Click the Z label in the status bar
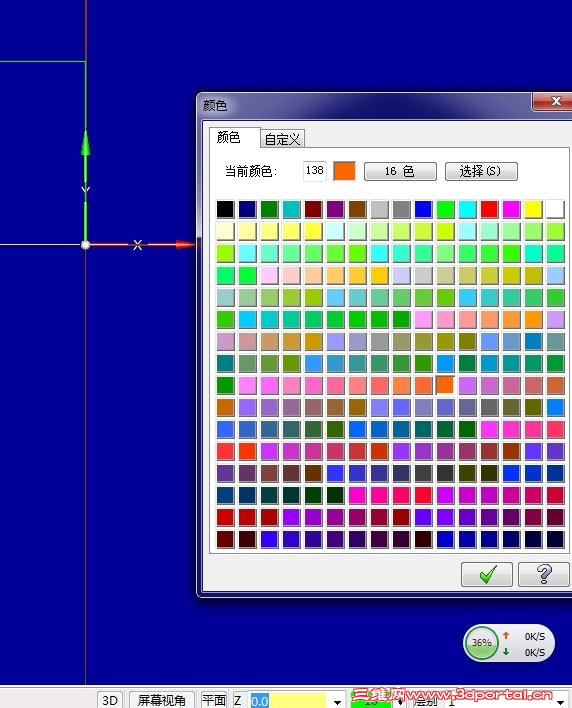 (x=237, y=700)
